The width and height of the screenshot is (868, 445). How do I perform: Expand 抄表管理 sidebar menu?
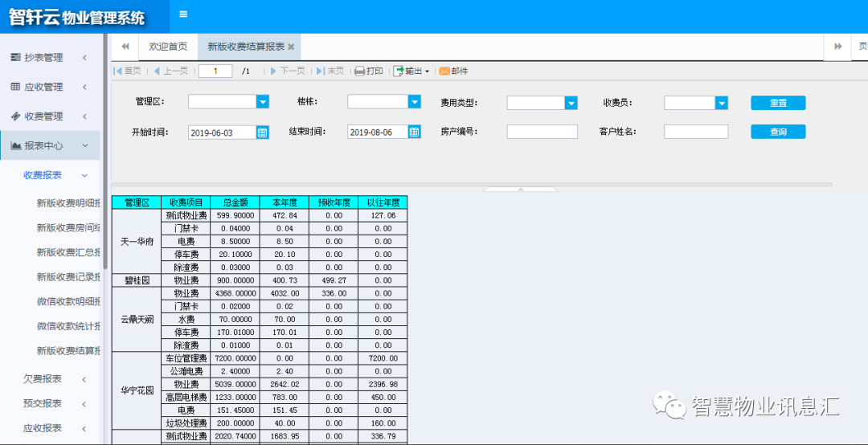click(x=50, y=58)
